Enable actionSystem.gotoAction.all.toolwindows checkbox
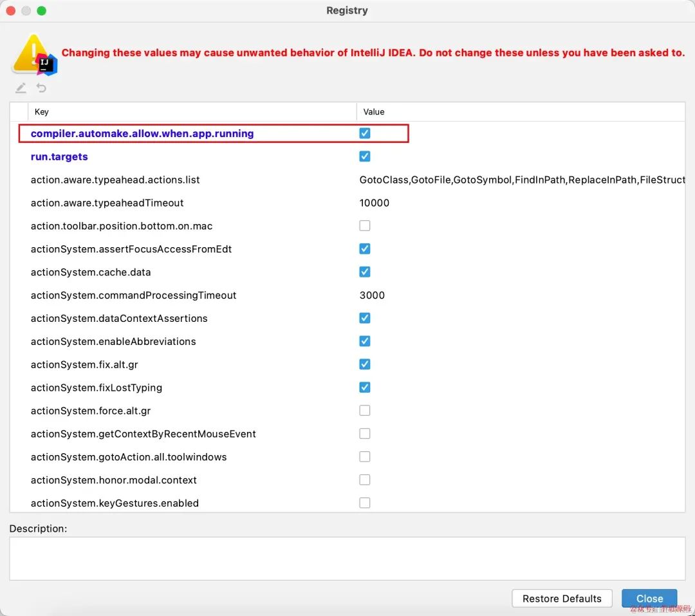 365,456
